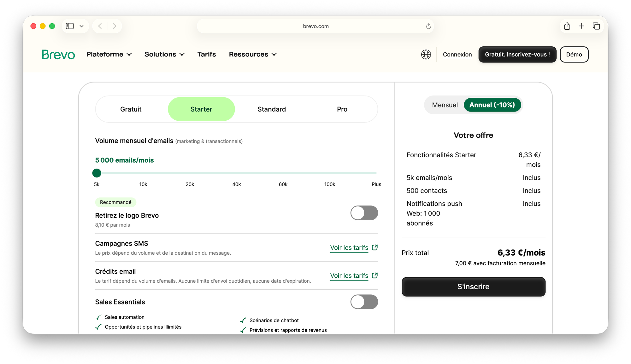The height and width of the screenshot is (364, 631).
Task: Click the Volume mensuel d'emails heading
Action: (x=134, y=141)
